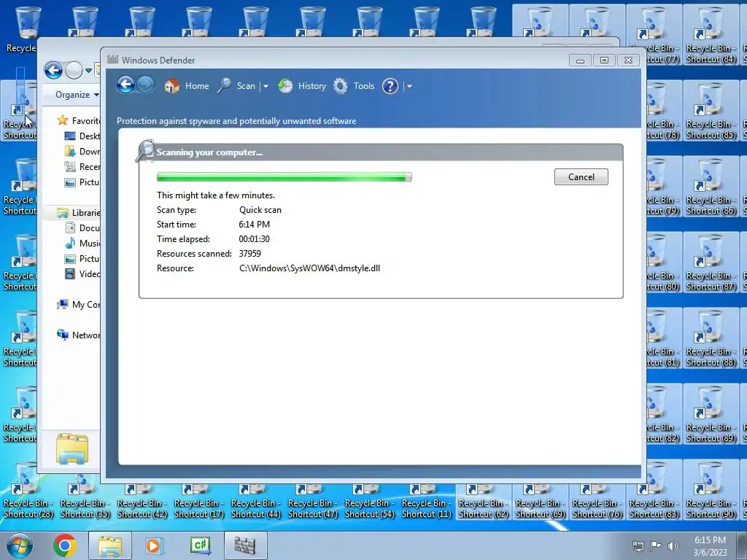
Task: Click the volume speaker tray icon
Action: tap(673, 545)
